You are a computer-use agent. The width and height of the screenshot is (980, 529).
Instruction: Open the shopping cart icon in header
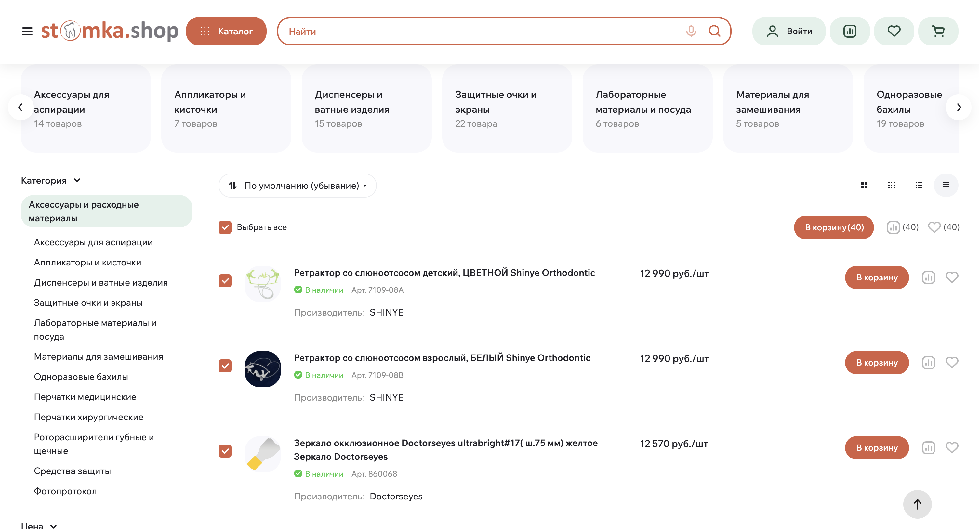938,31
